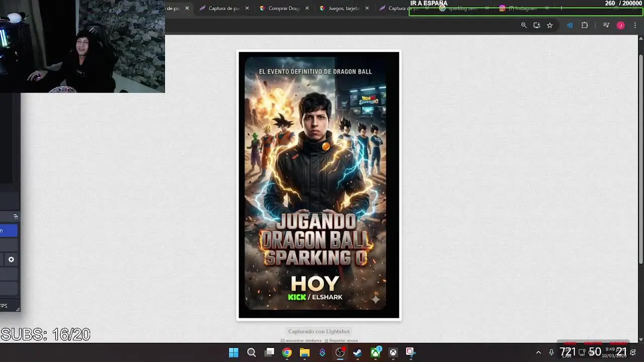Viewport: 644px width, 362px height.
Task: Expand the system tray hidden icons chevron
Action: [538, 352]
